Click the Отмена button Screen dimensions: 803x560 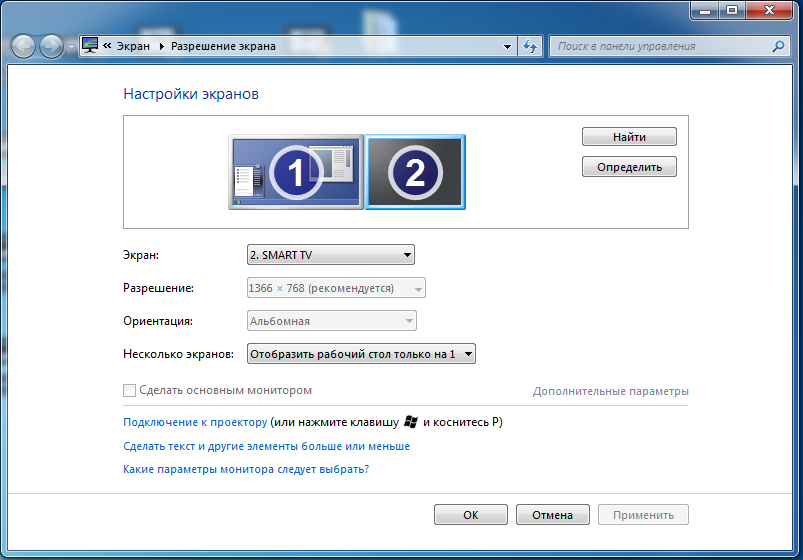(x=553, y=515)
